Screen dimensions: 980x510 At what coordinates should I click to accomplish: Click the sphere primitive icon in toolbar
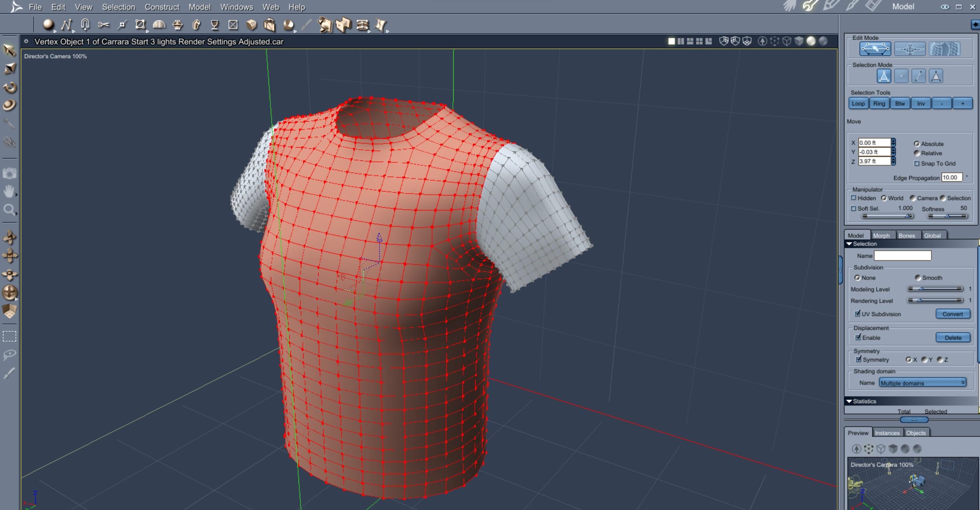coord(48,25)
